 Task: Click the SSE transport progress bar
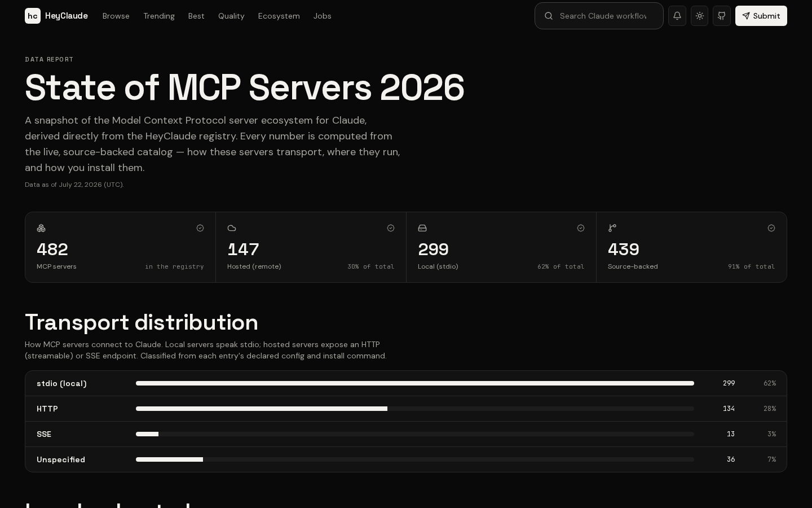(415, 434)
